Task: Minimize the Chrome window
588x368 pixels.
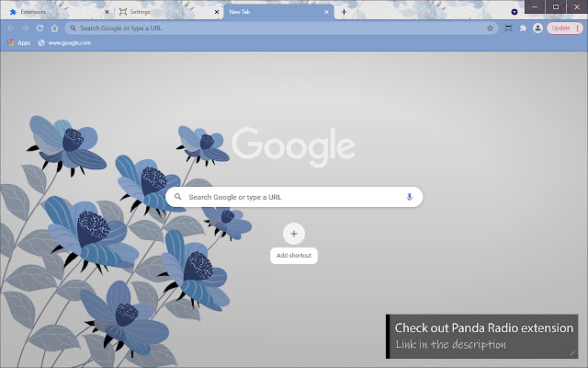Action: pyautogui.click(x=535, y=6)
